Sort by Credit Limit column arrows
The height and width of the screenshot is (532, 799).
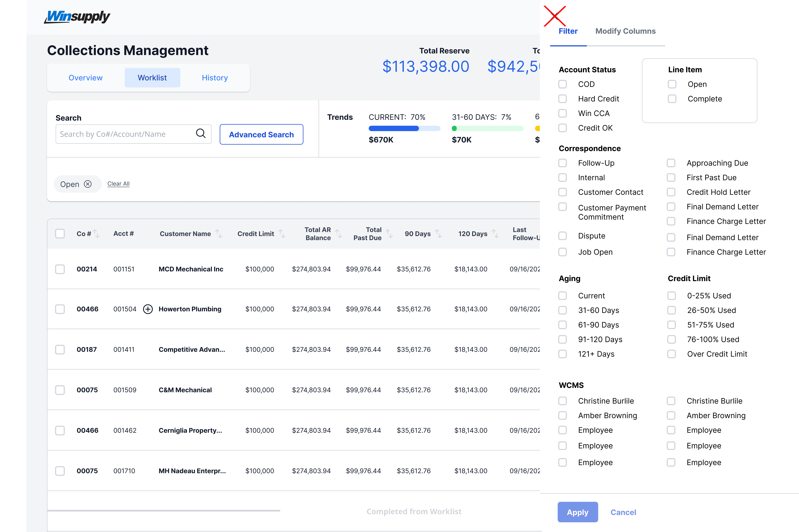click(282, 234)
